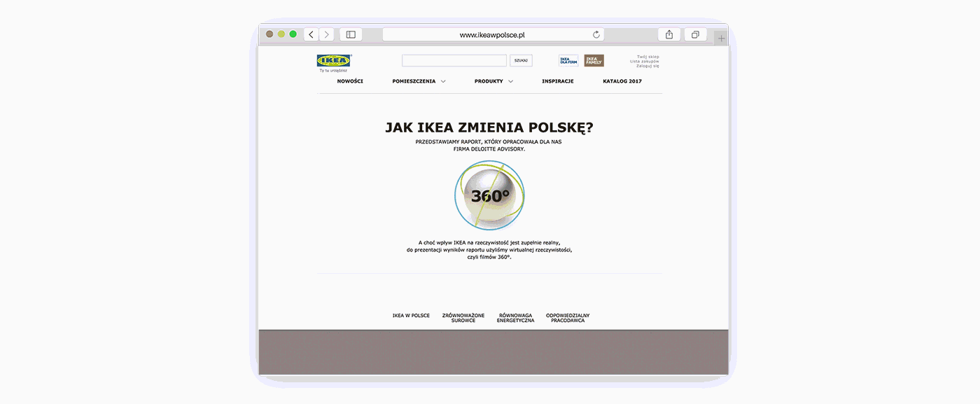The image size is (980, 404).
Task: Click the IKEA logo
Action: 334,61
